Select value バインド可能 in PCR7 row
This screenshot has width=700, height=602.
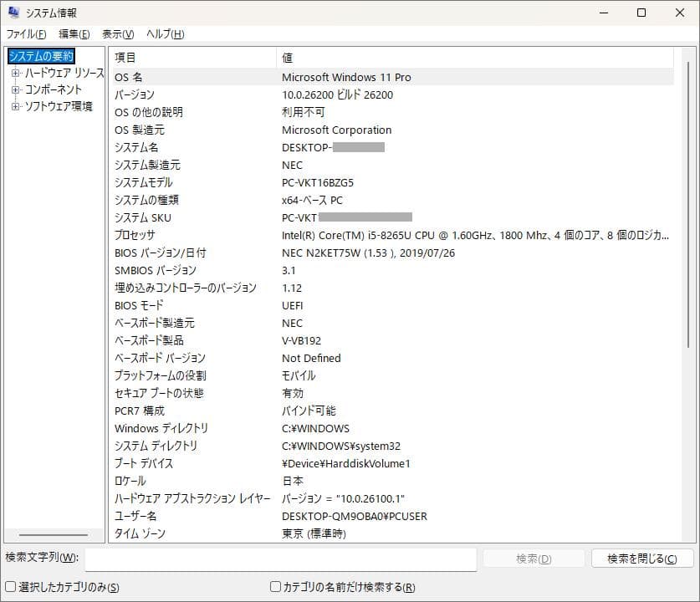pos(309,411)
